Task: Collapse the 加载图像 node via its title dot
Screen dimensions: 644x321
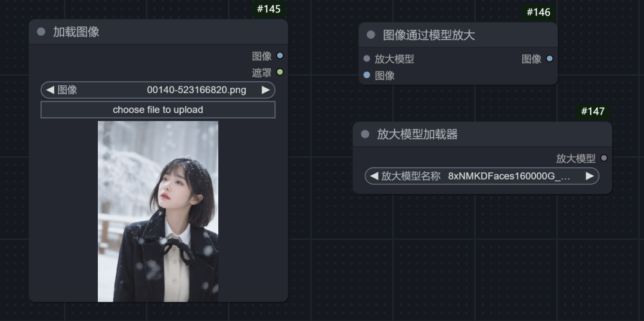Action: [x=41, y=32]
